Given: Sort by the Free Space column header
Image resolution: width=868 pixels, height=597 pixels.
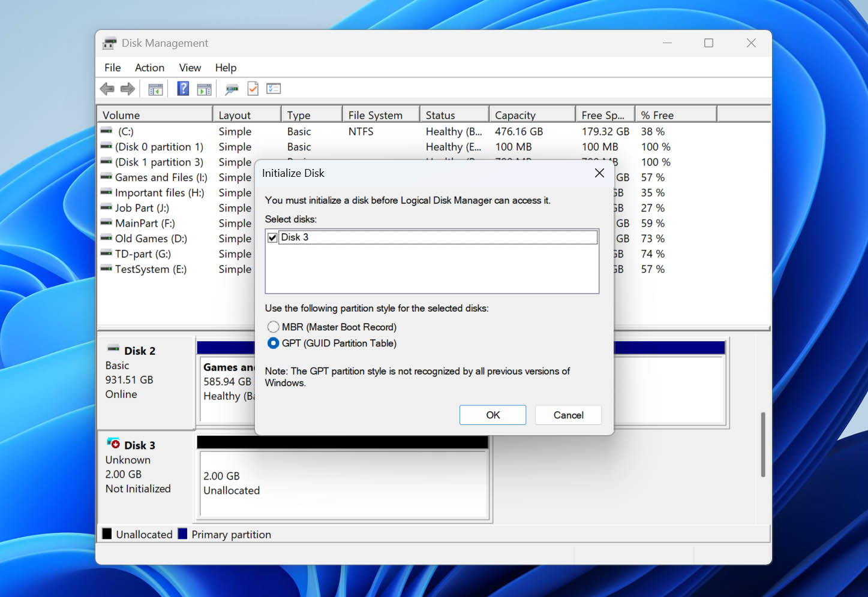Looking at the screenshot, I should click(x=605, y=114).
